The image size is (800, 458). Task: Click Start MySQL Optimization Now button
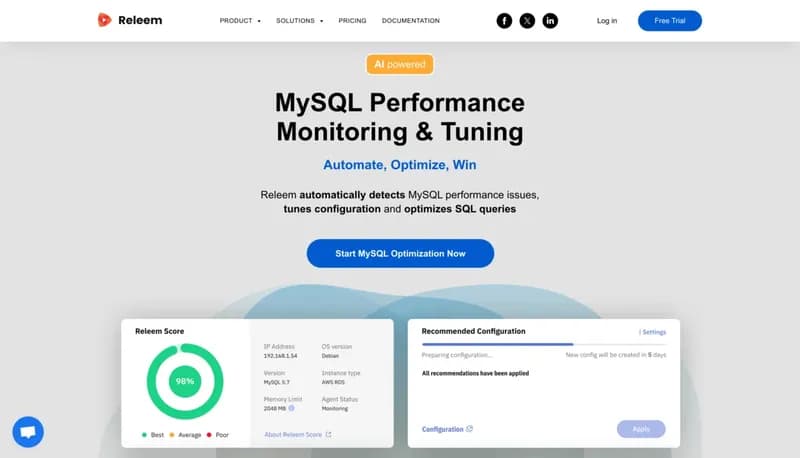click(400, 253)
